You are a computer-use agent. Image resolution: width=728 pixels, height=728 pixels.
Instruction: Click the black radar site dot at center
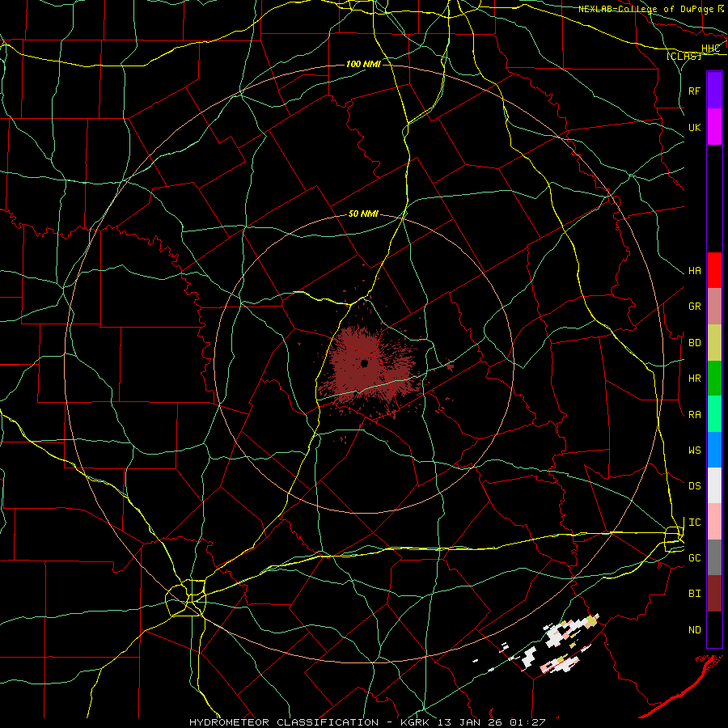point(365,363)
